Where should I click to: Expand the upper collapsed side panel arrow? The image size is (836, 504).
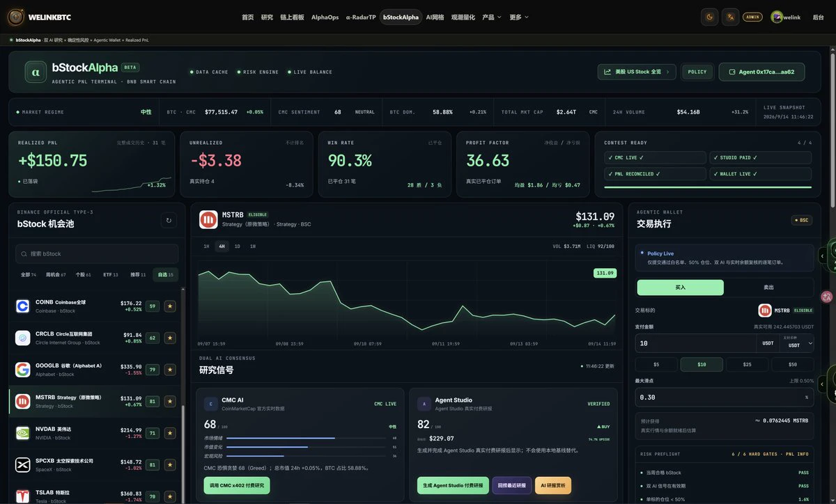click(822, 255)
